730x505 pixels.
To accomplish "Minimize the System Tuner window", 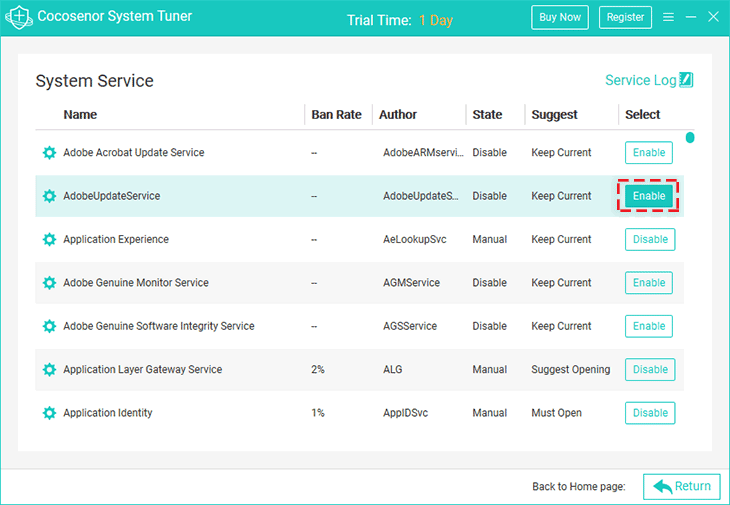I will [x=691, y=17].
